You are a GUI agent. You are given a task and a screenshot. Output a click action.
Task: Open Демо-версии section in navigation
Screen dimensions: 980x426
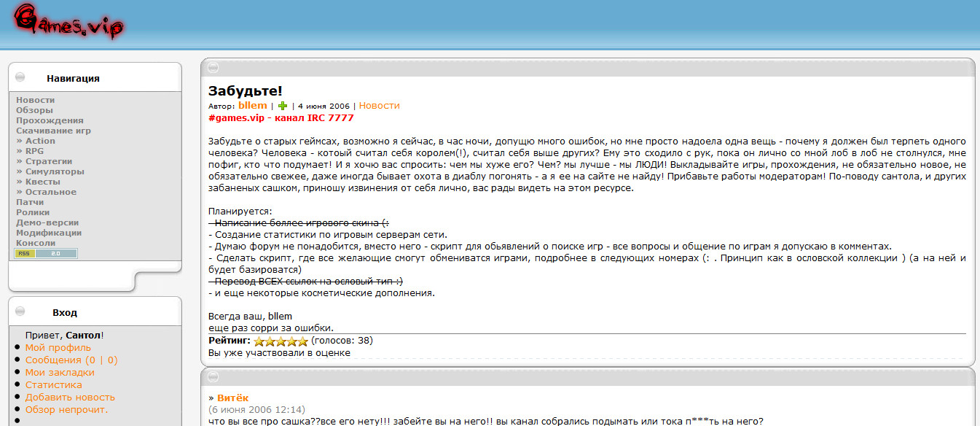tap(47, 222)
